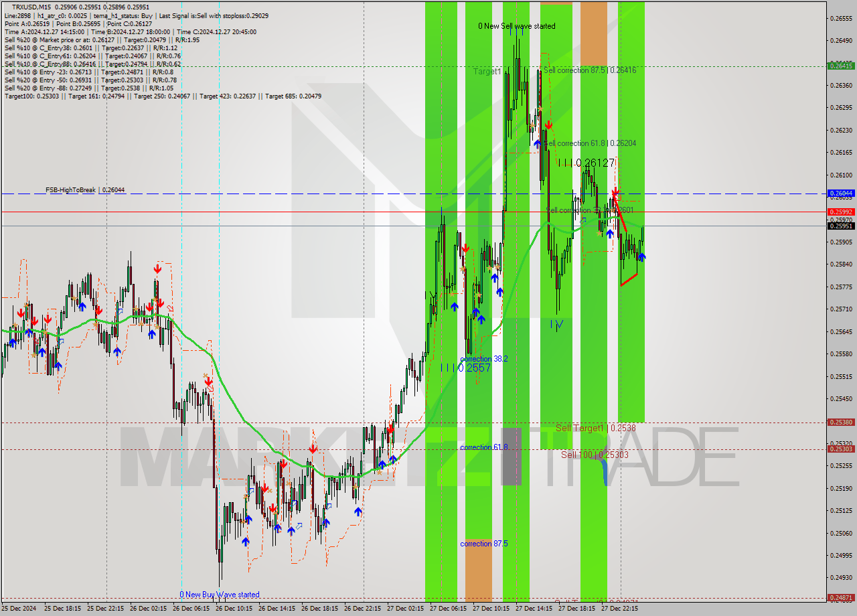Viewport: 857px width, 616px height.
Task: Select the 'Sell %20 @ Entry -88' line
Action: [x=88, y=88]
